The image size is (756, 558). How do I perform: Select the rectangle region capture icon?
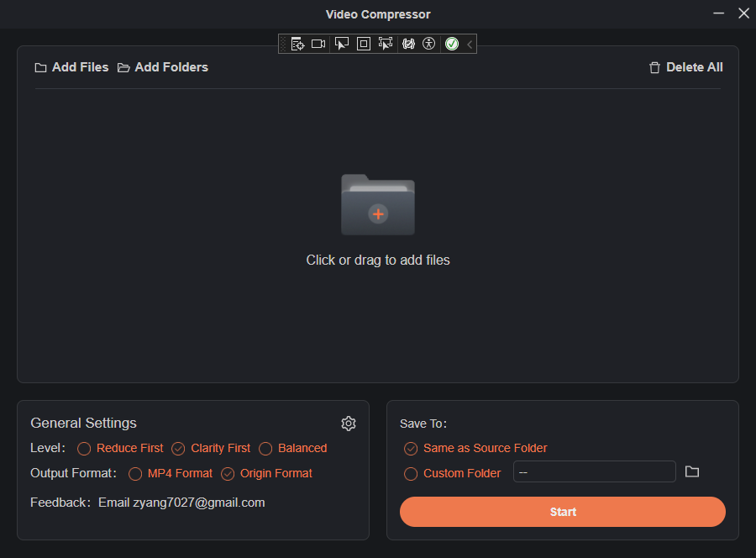363,43
